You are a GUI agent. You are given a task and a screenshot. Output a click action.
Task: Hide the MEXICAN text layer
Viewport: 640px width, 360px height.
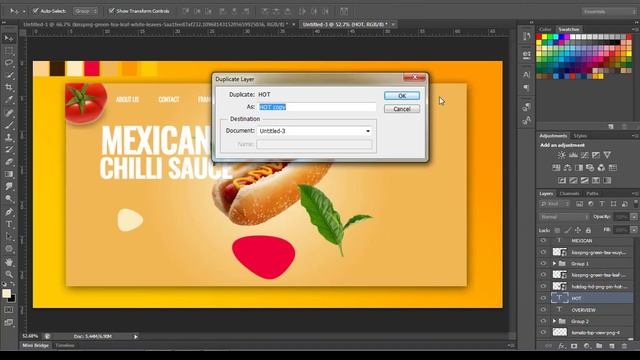[x=543, y=241]
